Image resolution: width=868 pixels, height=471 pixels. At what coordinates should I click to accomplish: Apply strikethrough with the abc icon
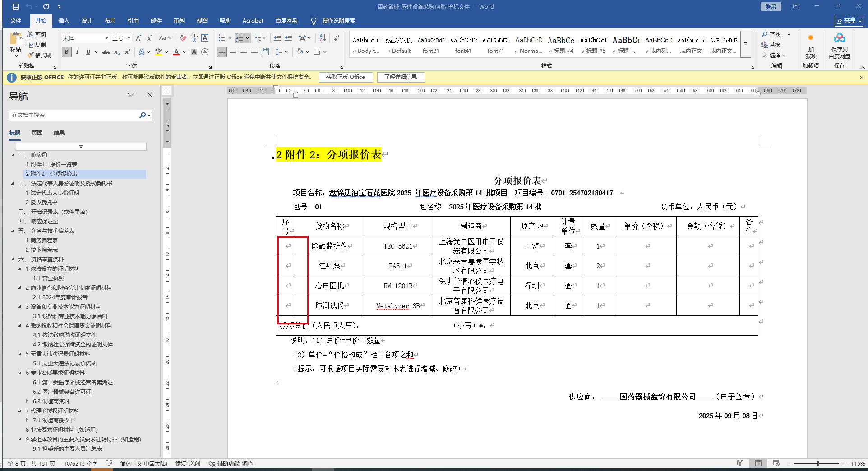106,52
